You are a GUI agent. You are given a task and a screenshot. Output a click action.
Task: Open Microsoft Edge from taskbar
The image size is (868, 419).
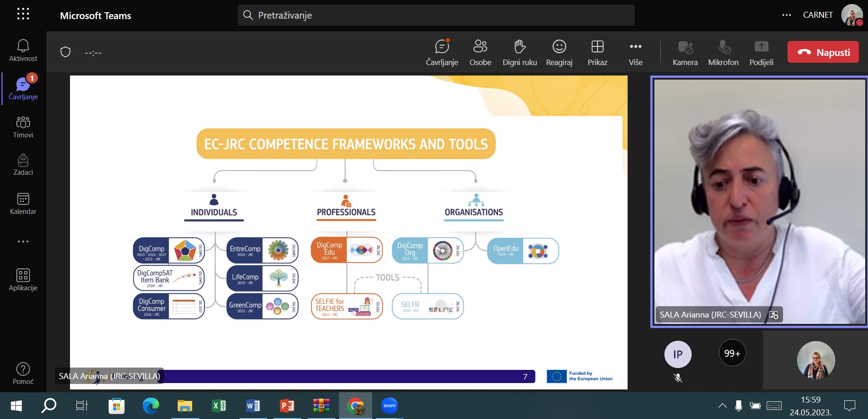(x=150, y=406)
